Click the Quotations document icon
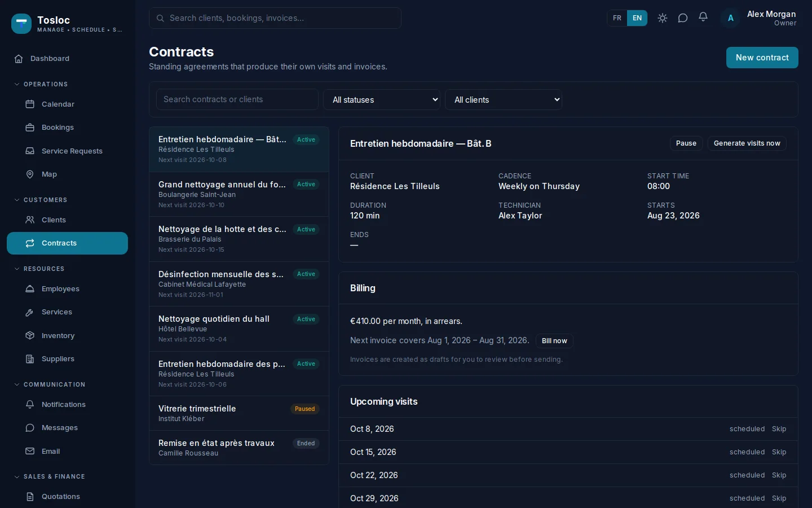 30,497
